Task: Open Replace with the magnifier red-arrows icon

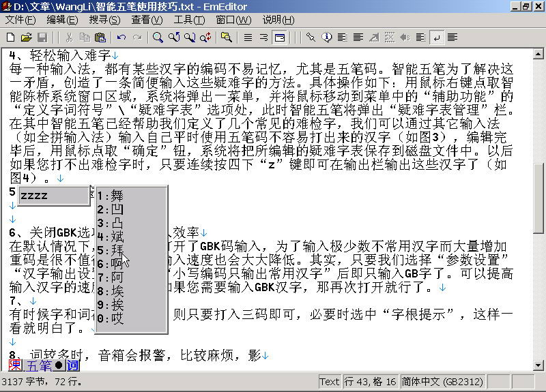Action: (206, 37)
